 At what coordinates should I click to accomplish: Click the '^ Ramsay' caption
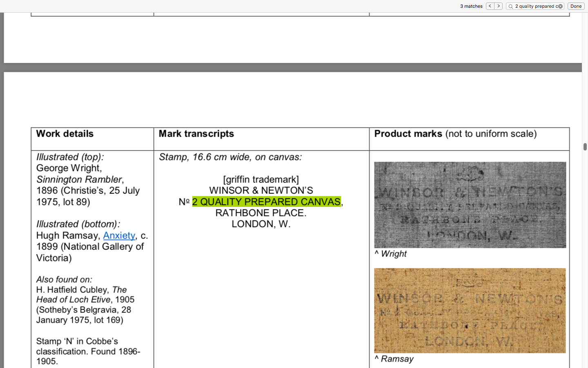[x=394, y=359]
